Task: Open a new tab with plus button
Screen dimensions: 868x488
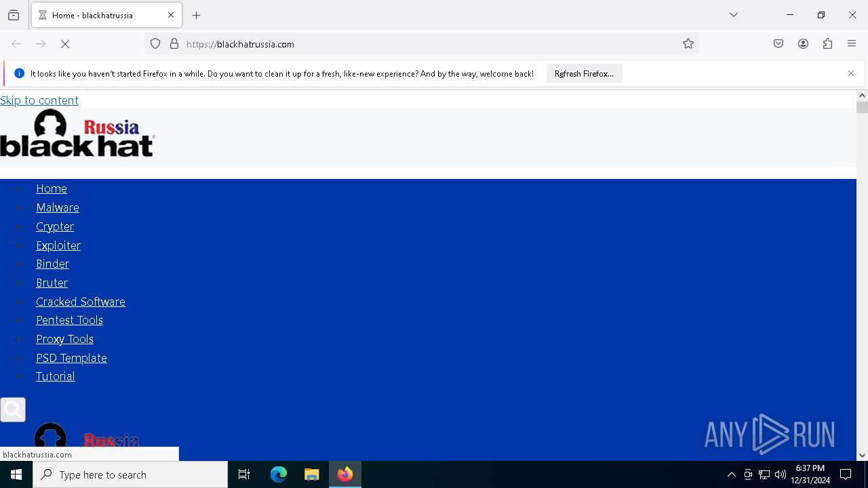Action: (x=197, y=15)
